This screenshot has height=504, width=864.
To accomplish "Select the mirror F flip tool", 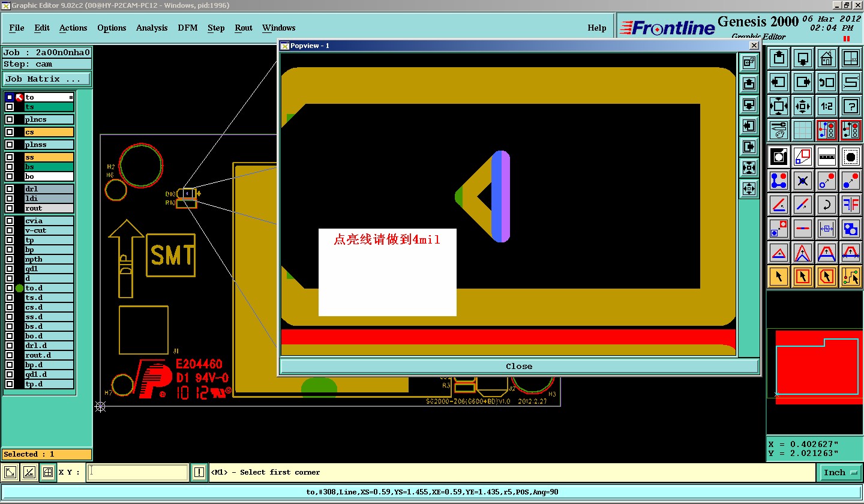I will click(x=851, y=205).
